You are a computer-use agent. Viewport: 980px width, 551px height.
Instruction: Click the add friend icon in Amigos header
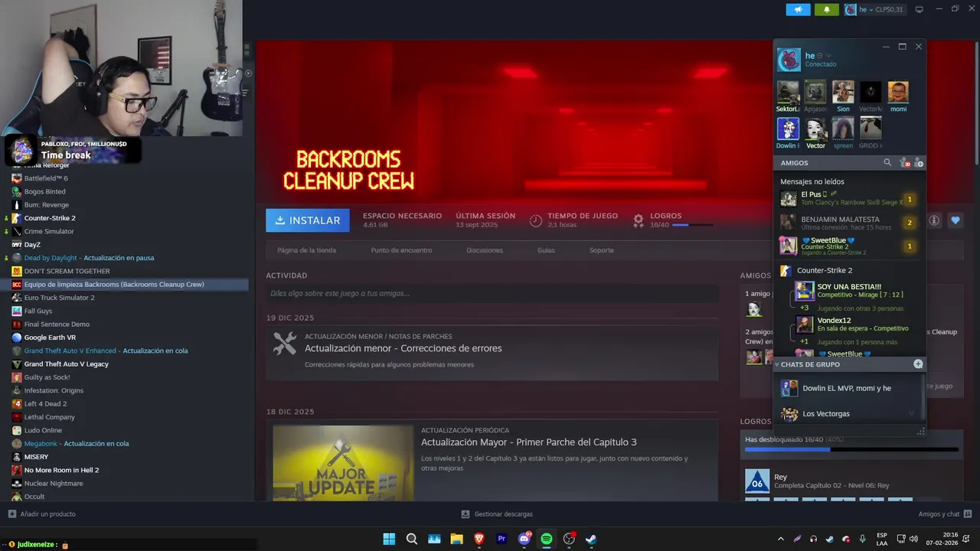(919, 162)
